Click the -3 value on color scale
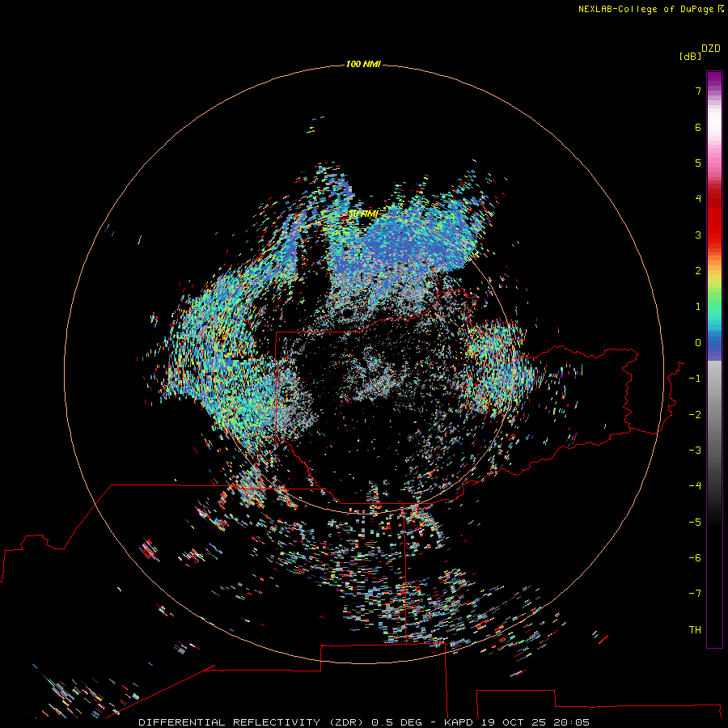The image size is (728, 728). 695,451
